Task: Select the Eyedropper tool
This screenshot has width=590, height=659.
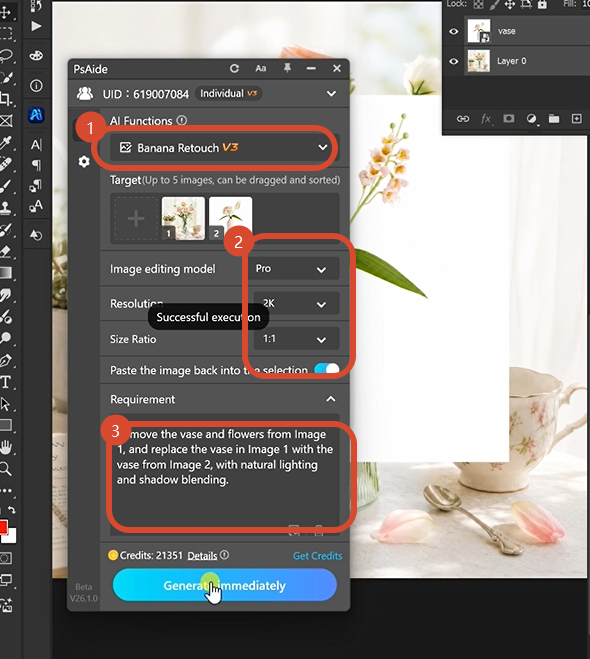Action: click(x=6, y=143)
